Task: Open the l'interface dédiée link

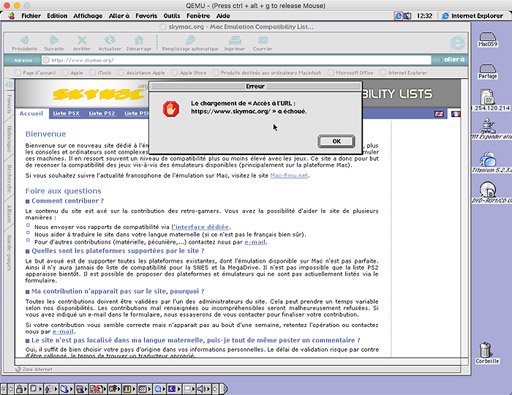Action: 200,227
